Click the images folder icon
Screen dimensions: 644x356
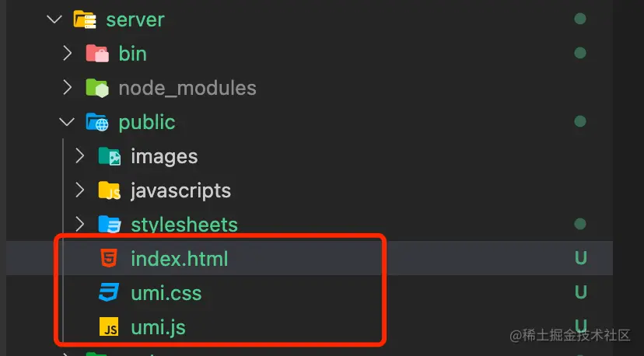[110, 156]
